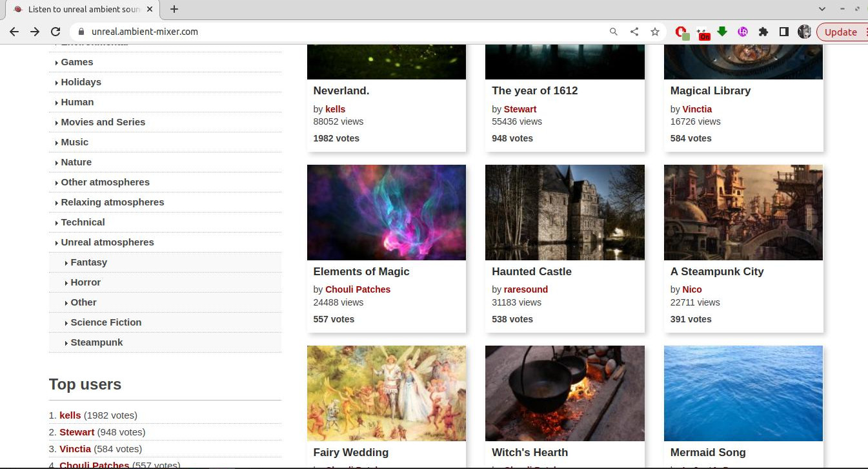
Task: Open the Neverland. atmosphere title
Action: pos(341,90)
